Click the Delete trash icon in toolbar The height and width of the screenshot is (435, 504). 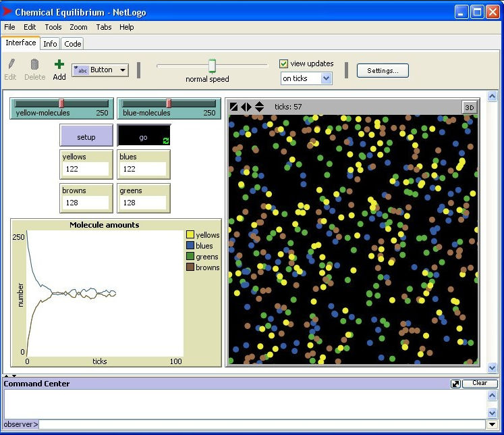pos(34,64)
